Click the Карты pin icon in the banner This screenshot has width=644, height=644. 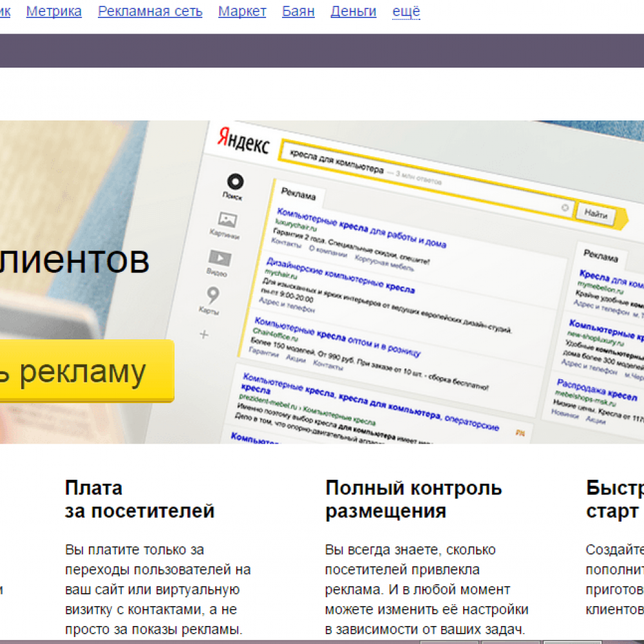pos(213,294)
